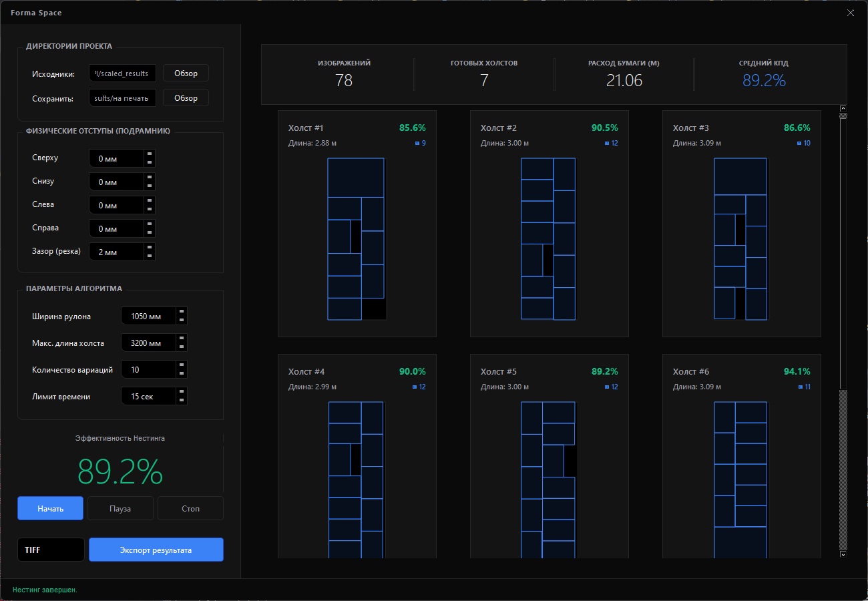The height and width of the screenshot is (601, 868).
Task: Click into the Справа margin field
Action: click(x=117, y=228)
